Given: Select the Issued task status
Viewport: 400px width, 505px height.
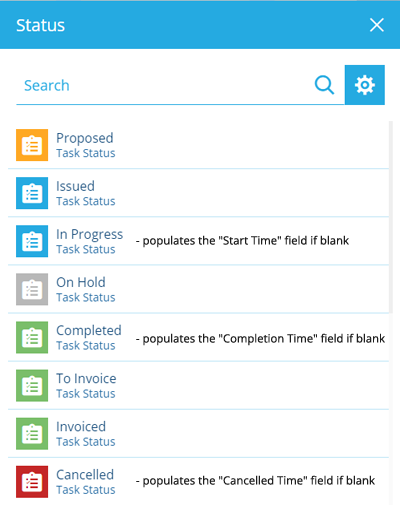Looking at the screenshot, I should click(198, 193).
